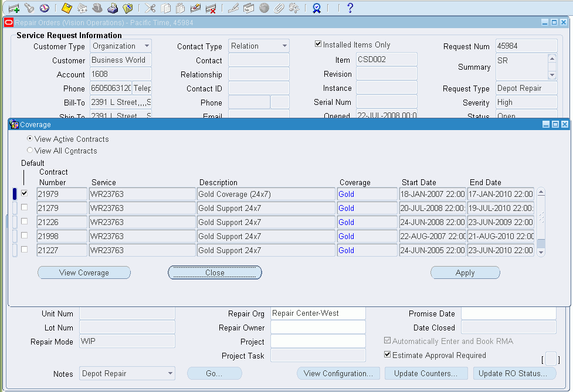Click the Go... button
Viewport: 573px width, 392px height.
(215, 373)
